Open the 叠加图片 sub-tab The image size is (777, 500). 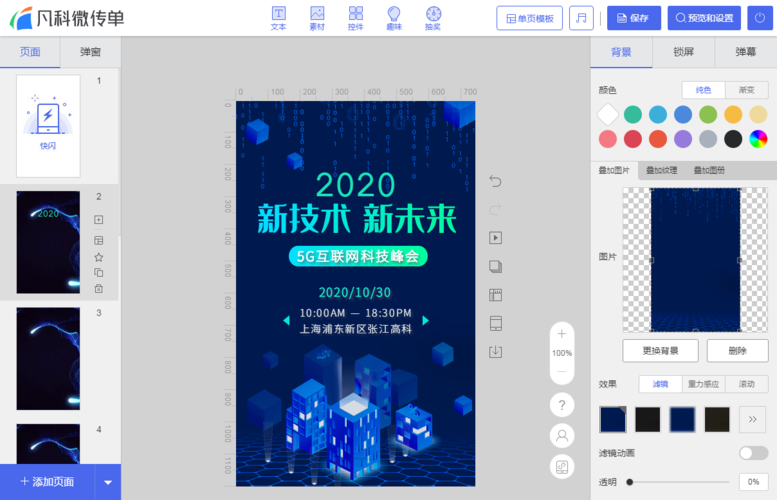tap(614, 170)
